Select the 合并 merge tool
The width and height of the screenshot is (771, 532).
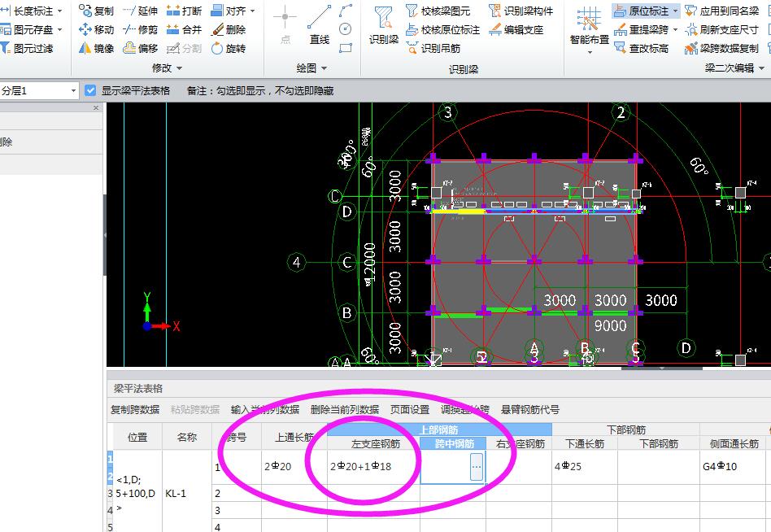click(x=184, y=29)
